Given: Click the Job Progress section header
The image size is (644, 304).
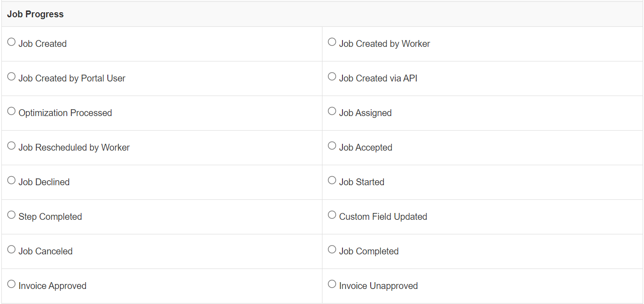Looking at the screenshot, I should (x=35, y=14).
